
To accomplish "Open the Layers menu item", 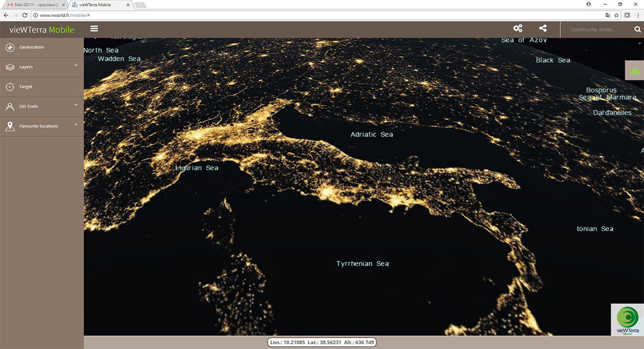I will pyautogui.click(x=42, y=67).
